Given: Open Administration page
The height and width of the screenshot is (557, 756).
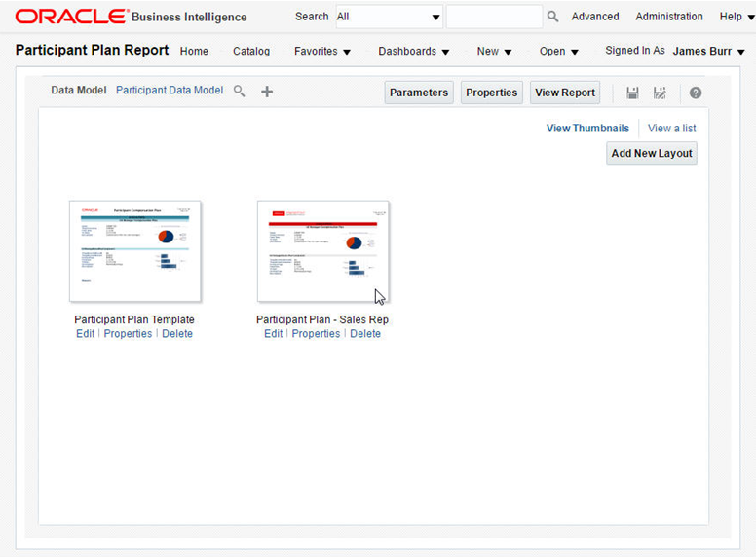Looking at the screenshot, I should 668,17.
